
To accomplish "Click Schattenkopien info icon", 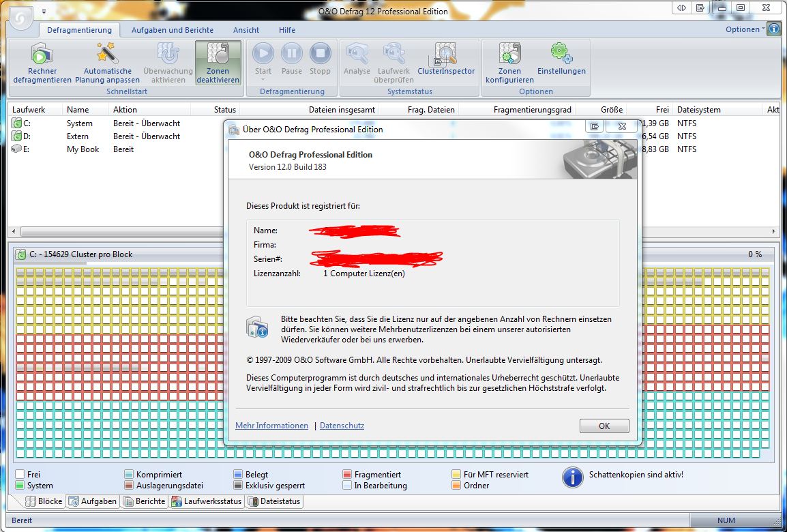I will [573, 477].
